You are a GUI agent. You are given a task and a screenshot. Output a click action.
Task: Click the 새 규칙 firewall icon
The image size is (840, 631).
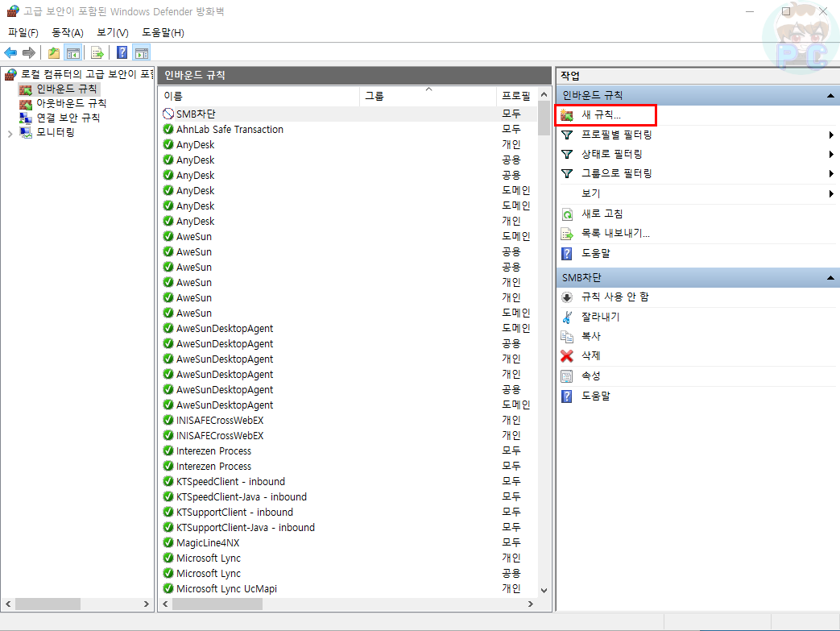click(567, 114)
